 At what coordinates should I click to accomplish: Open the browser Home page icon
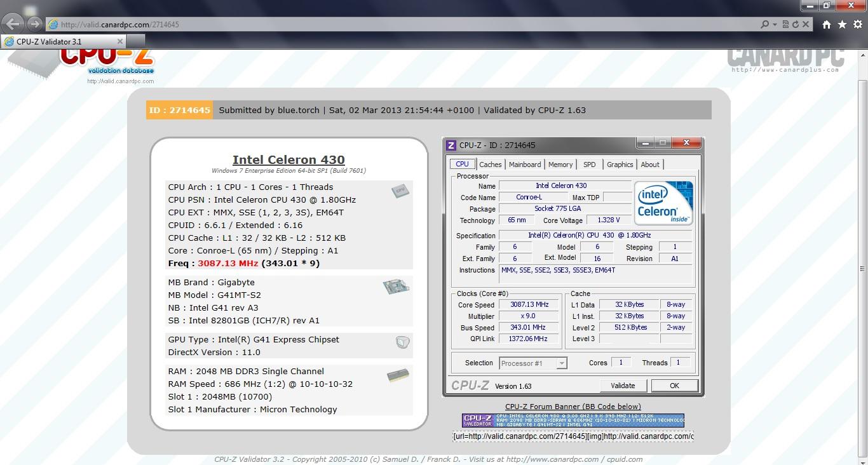coord(826,24)
